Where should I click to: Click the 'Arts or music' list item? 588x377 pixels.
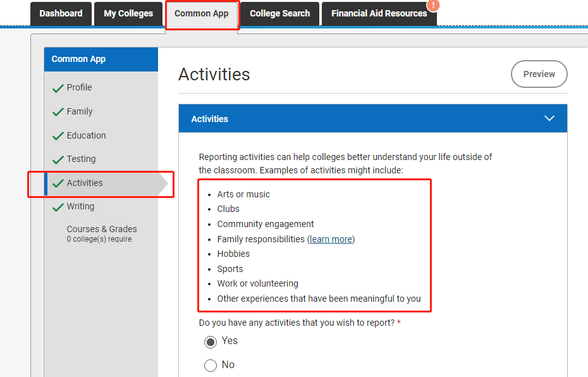click(243, 194)
